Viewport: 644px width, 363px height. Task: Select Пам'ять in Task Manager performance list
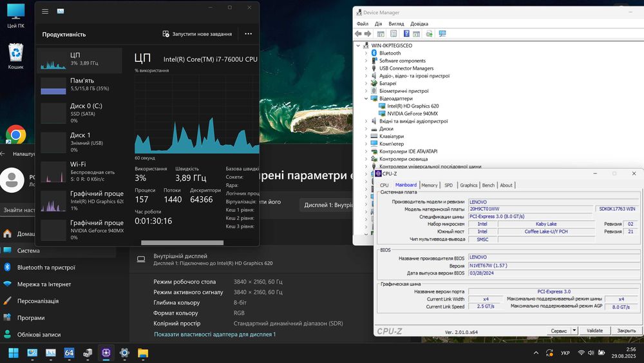79,84
